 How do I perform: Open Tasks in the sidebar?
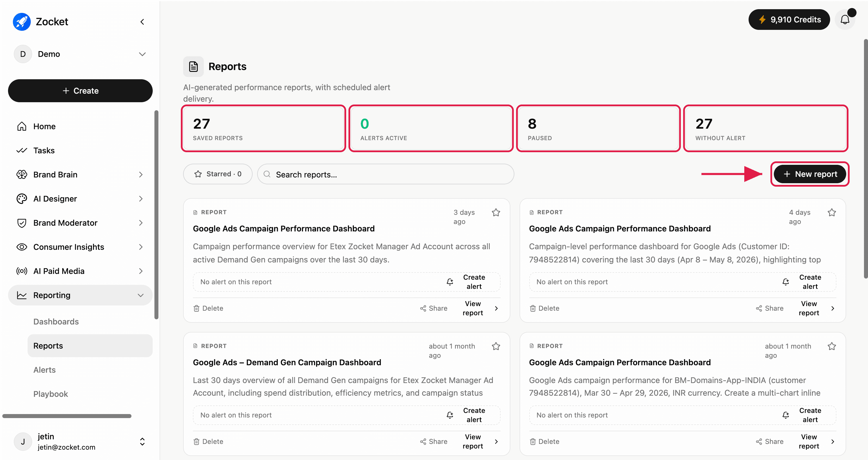coord(80,150)
